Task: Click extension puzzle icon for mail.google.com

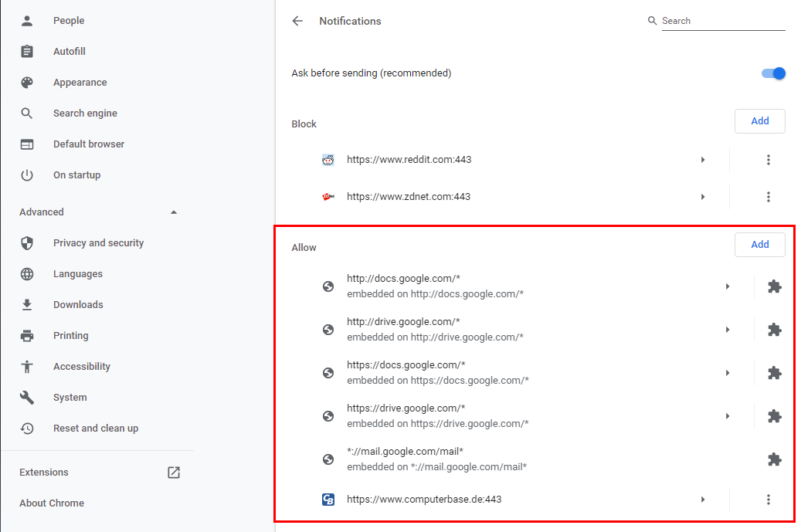Action: (x=775, y=459)
